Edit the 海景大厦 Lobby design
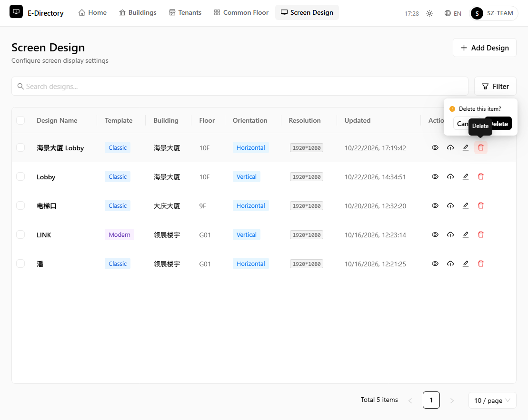The height and width of the screenshot is (420, 528). pos(466,147)
